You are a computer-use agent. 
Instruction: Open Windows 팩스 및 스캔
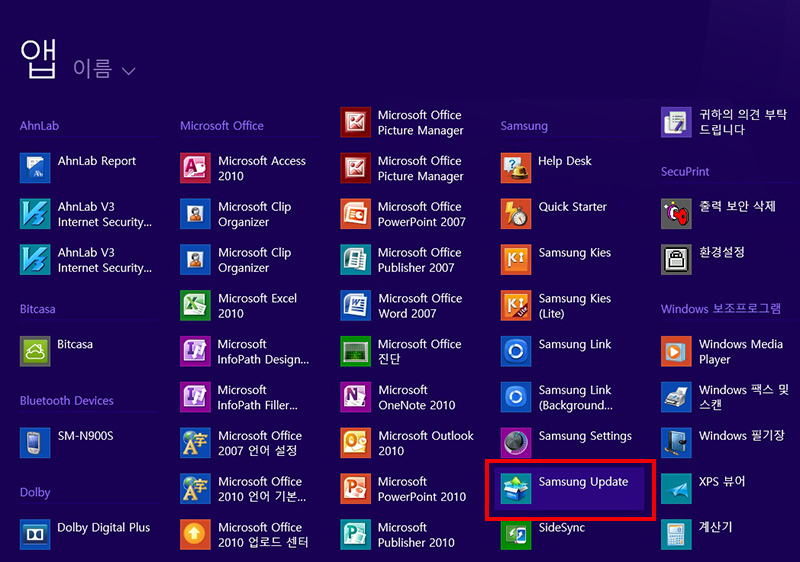725,397
